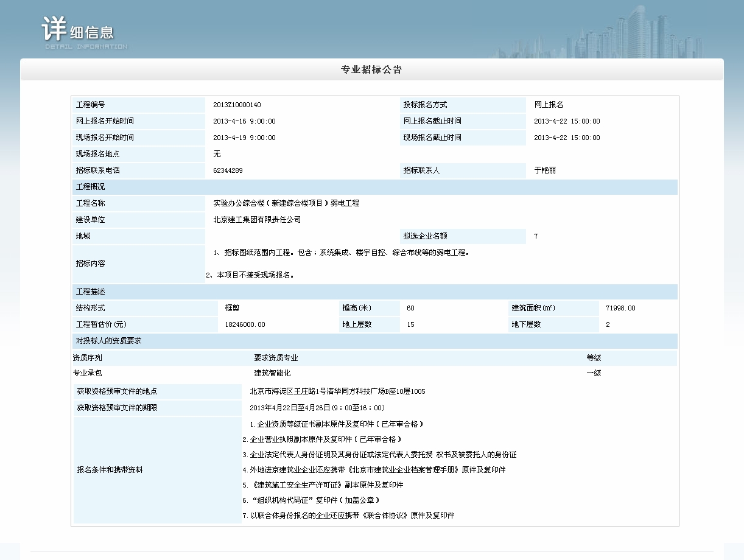Click the 2013年4月22日至4月26日 deadline text
Image resolution: width=744 pixels, height=560 pixels.
[317, 408]
